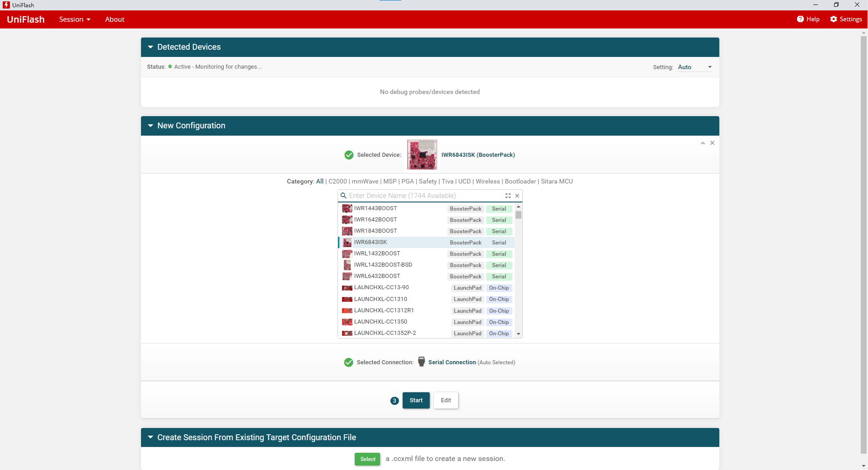
Task: Collapse the Detected Devices section
Action: 150,47
